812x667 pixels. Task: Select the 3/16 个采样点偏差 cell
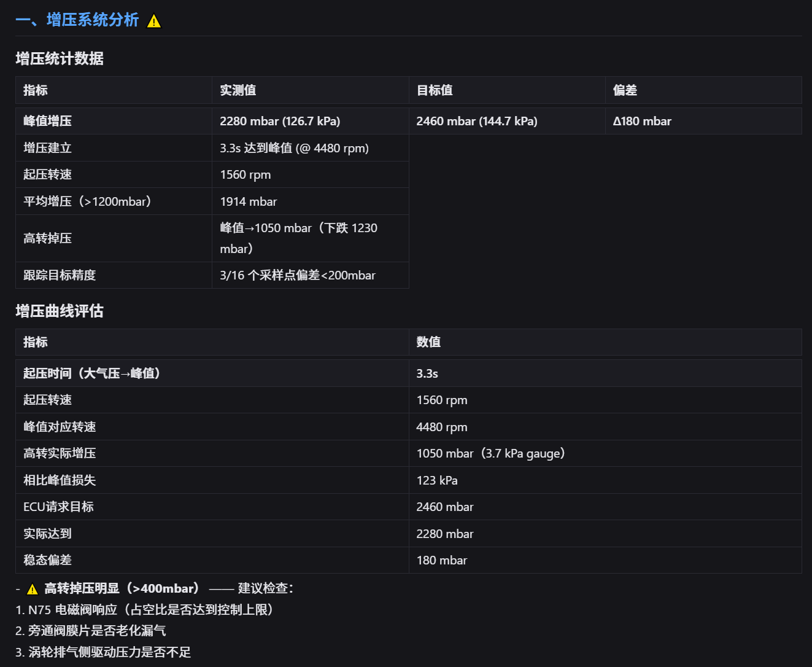(x=298, y=275)
